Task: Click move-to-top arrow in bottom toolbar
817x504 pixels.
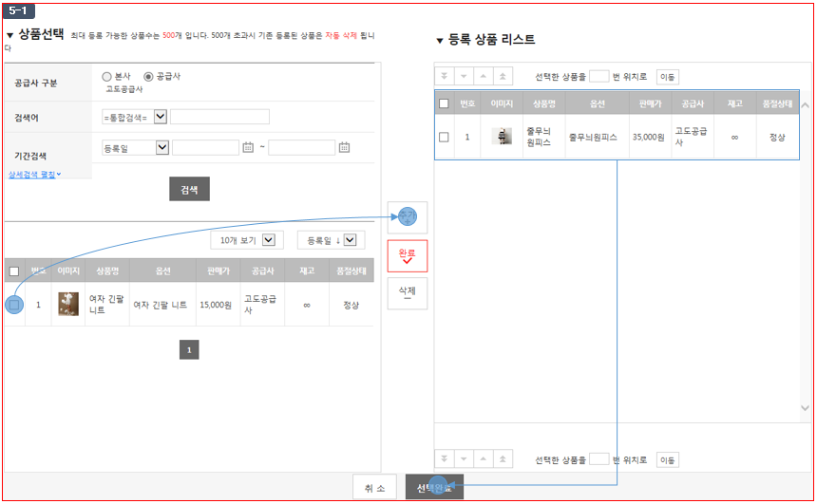Action: (x=503, y=459)
